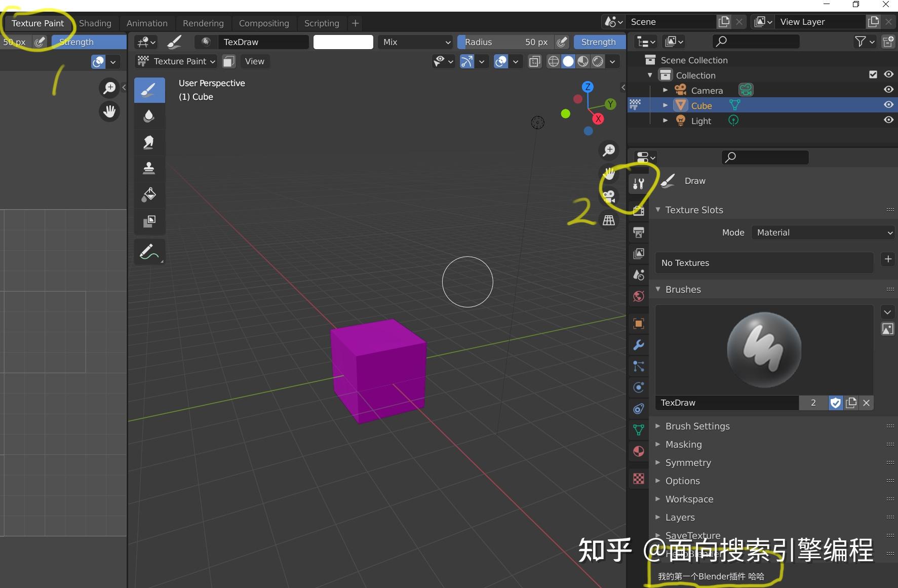Click the TexDraw brush name field

click(263, 42)
